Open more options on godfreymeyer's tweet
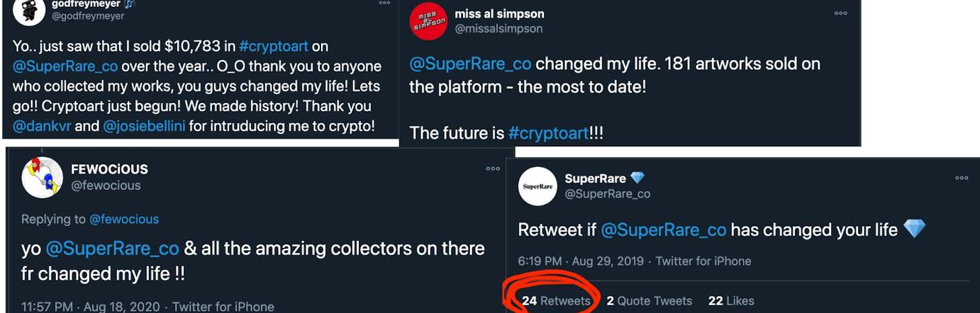This screenshot has height=313, width=980. point(384,3)
